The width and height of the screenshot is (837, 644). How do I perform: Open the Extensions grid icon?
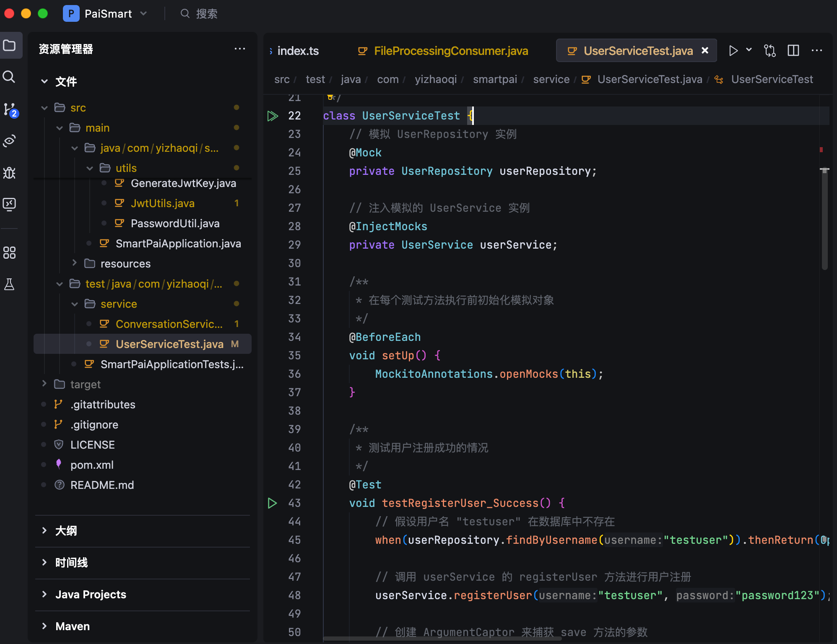[9, 252]
